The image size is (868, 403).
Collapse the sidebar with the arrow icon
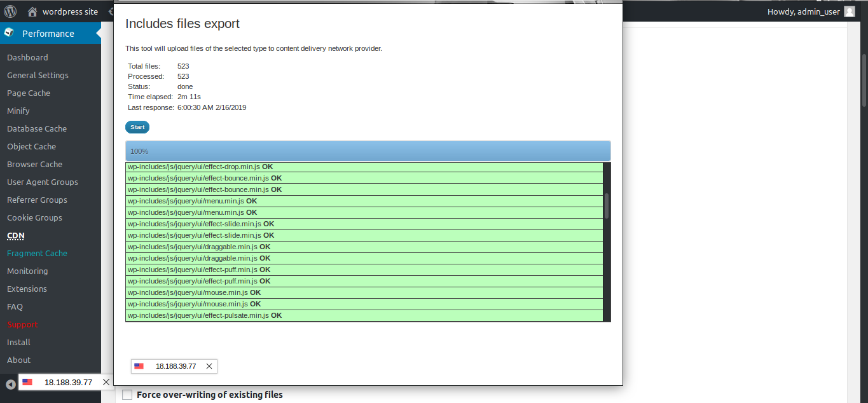pos(10,385)
